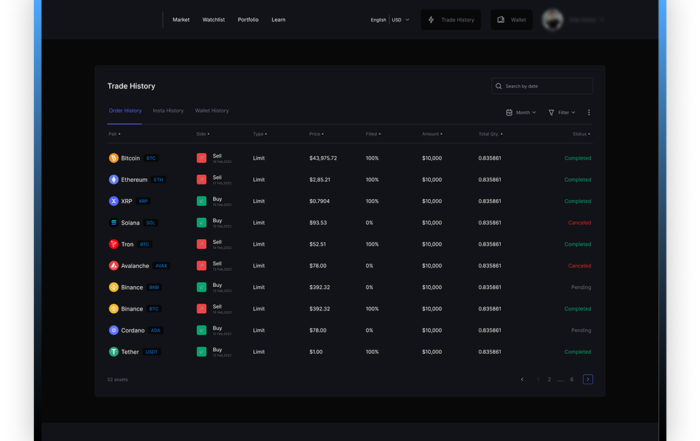Screen dimensions: 700x441
Task: Open the user profile avatar
Action: [x=551, y=20]
